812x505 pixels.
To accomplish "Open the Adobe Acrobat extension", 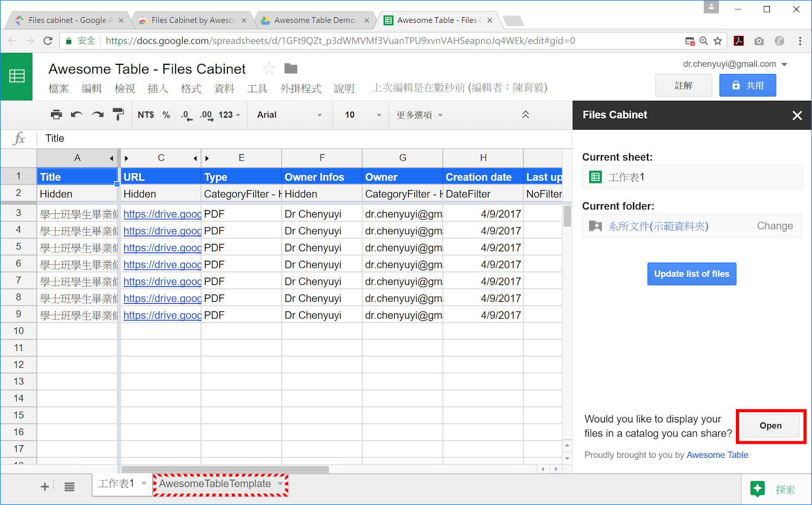I will [x=739, y=41].
